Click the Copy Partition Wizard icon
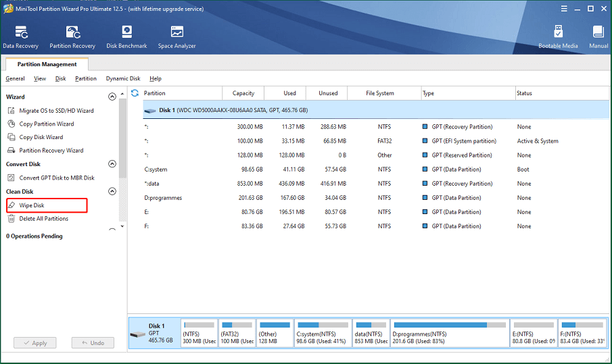Image resolution: width=612 pixels, height=364 pixels. (11, 124)
